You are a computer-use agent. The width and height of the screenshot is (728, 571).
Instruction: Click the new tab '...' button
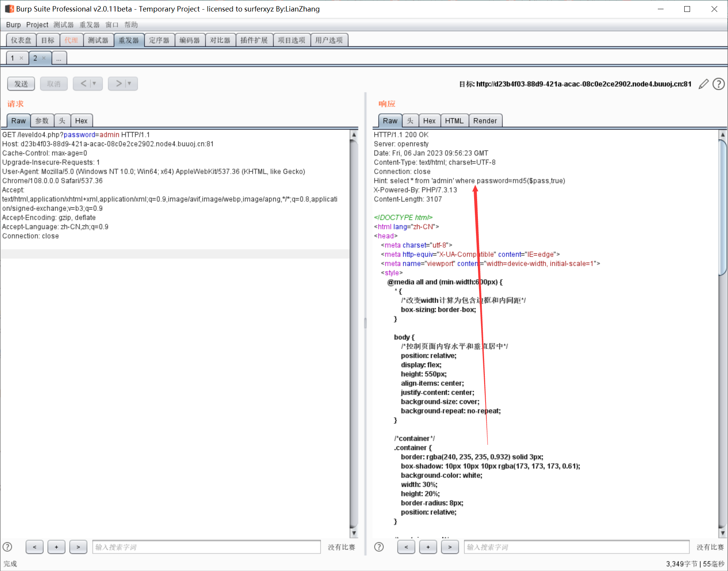tap(59, 58)
